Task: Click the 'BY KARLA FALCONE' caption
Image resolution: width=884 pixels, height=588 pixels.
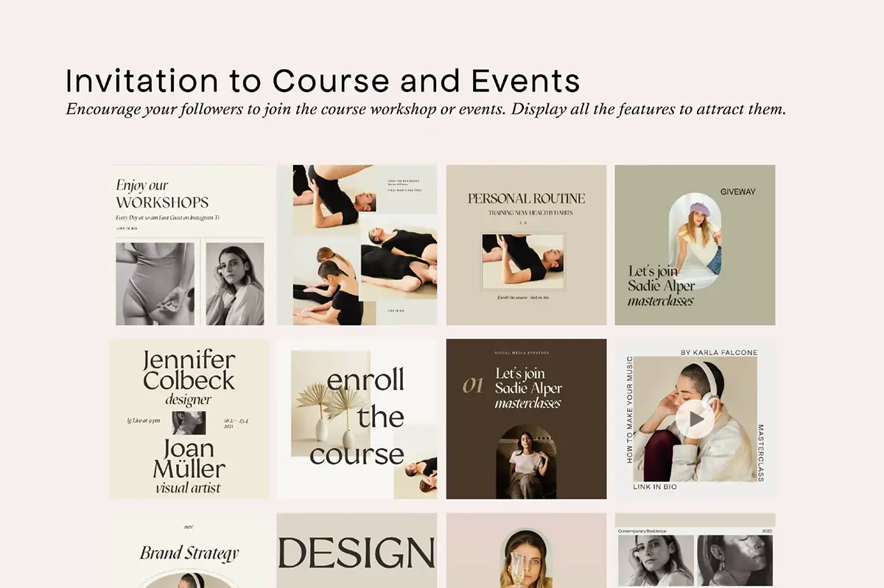Action: click(x=719, y=352)
